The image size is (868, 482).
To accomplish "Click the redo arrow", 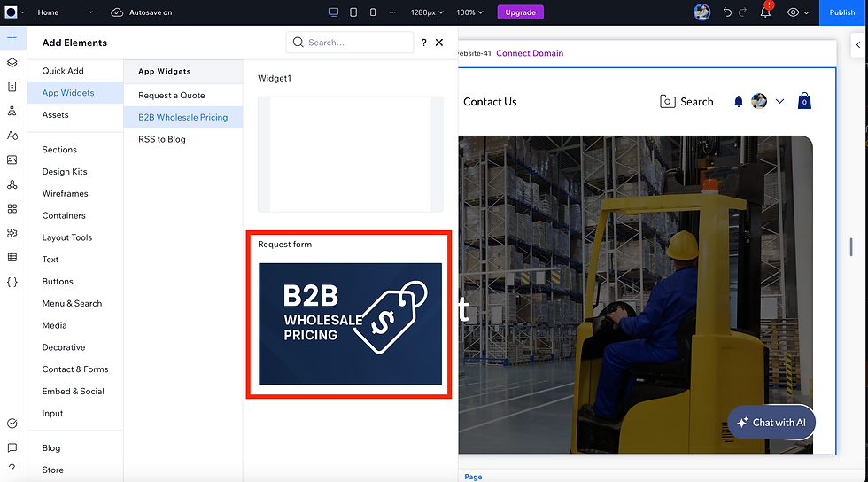I will pos(743,12).
